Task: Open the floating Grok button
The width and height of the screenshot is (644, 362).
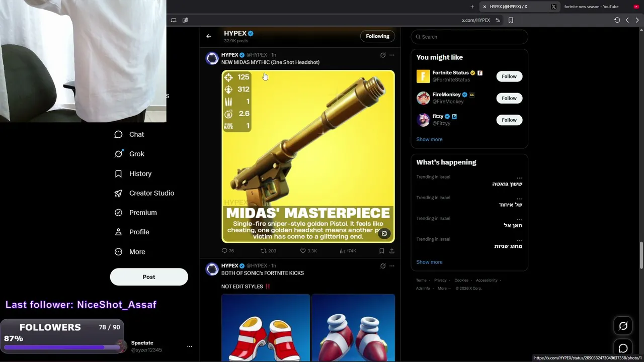Action: (x=623, y=326)
